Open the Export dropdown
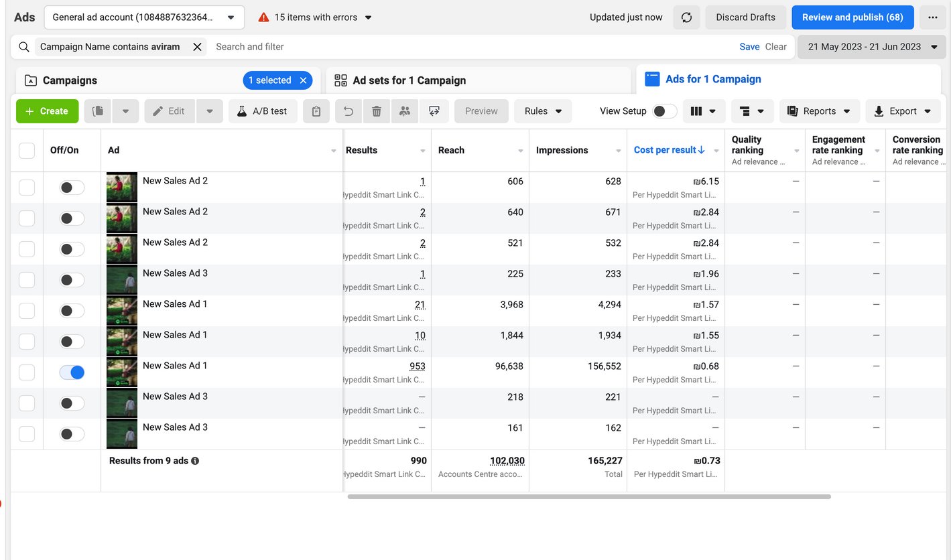Viewport: 951px width, 560px height. pos(903,111)
